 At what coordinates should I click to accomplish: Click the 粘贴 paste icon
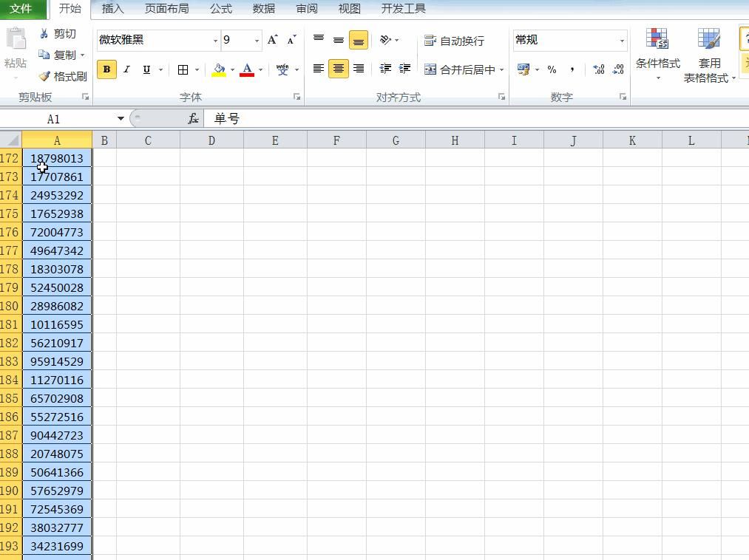(x=16, y=38)
